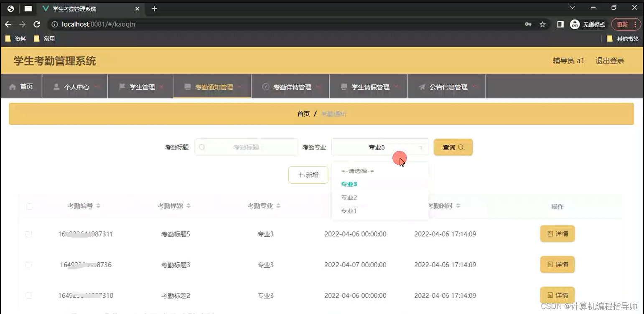Click 退出登录 to log out
This screenshot has width=644, height=314.
click(x=610, y=61)
